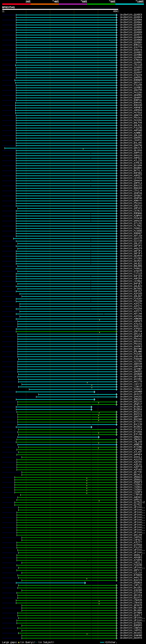
Task: Click the orange ~40% legend segment
Action: (x=45, y=4)
